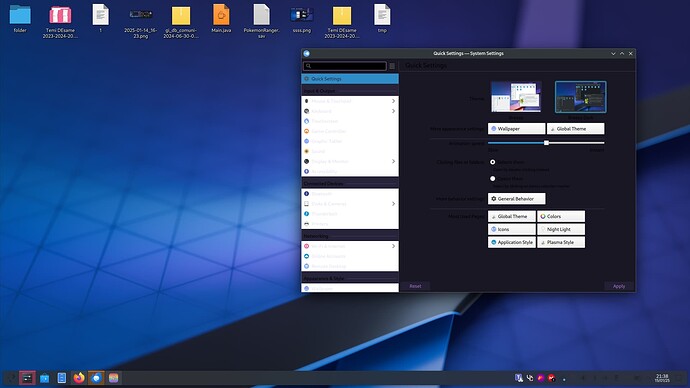Click the General Behavior button
Screen dimensions: 690x388
[517, 199]
